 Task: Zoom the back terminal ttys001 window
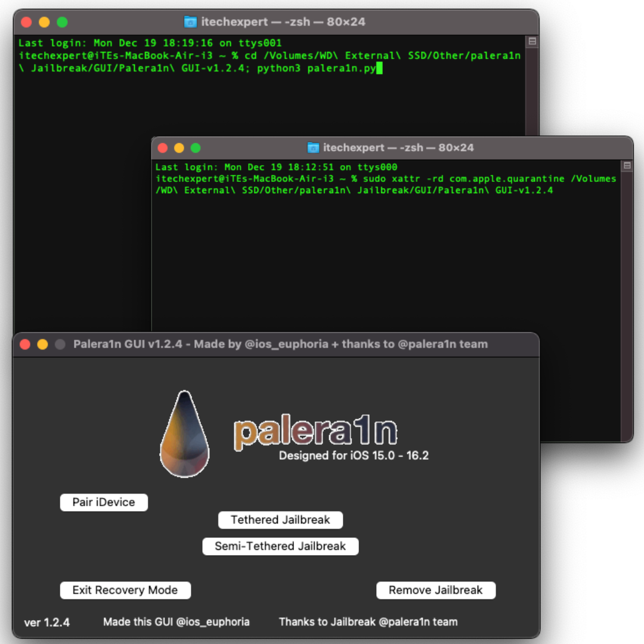tap(63, 22)
